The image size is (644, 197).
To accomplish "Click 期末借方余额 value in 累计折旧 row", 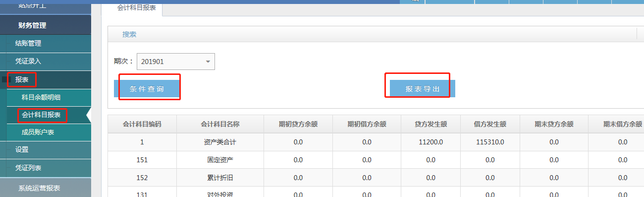I will click(616, 178).
